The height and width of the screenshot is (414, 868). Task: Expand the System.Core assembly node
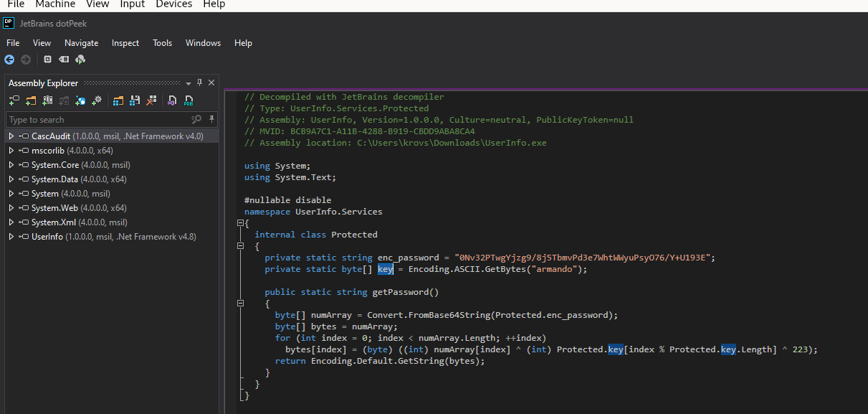11,164
